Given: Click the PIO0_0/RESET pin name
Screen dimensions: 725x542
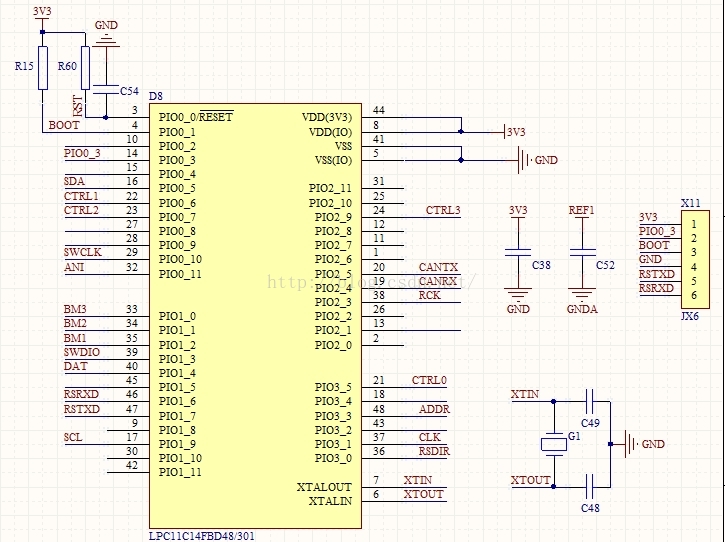Looking at the screenshot, I should pos(196,117).
